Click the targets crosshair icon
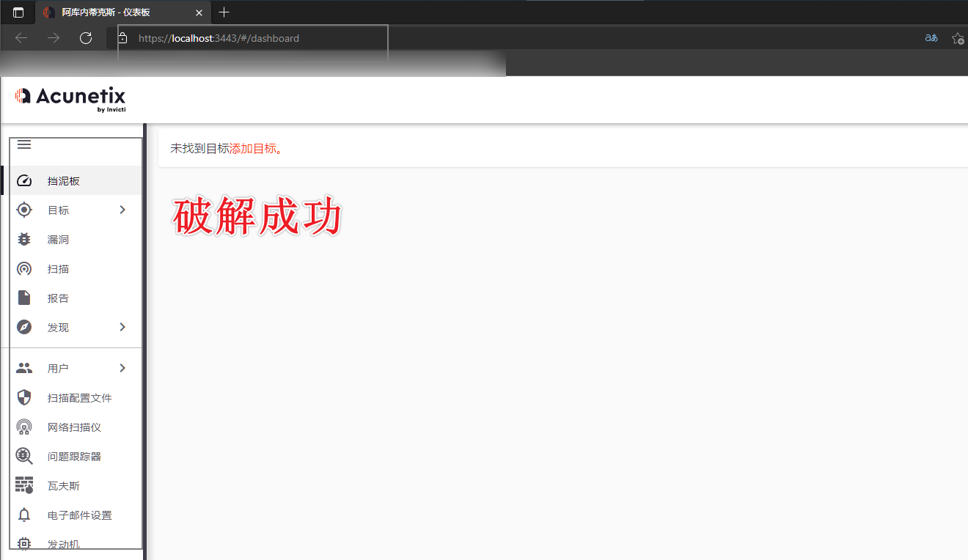Screen dimensions: 968x560 pos(24,210)
